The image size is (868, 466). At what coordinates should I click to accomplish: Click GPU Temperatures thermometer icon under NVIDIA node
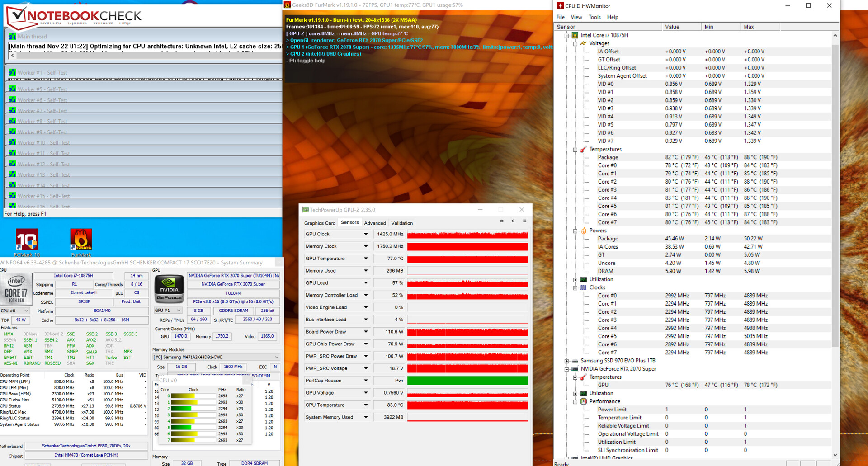coord(583,377)
